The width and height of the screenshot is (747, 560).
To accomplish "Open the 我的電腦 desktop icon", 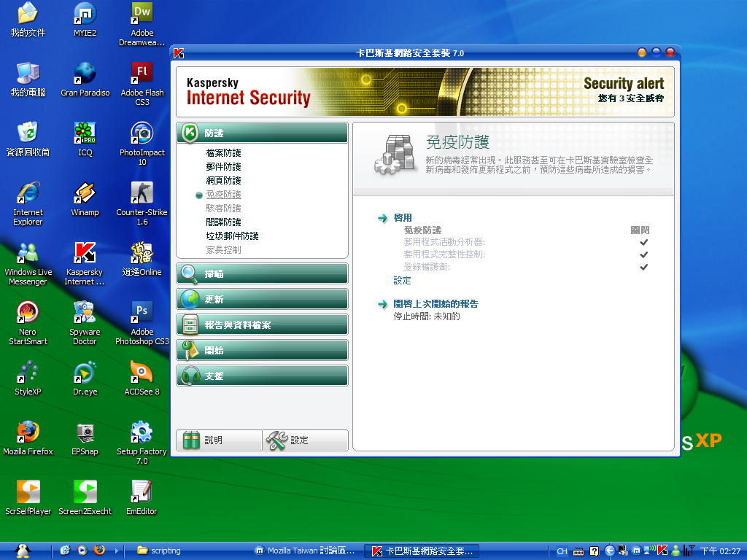I will 28,79.
